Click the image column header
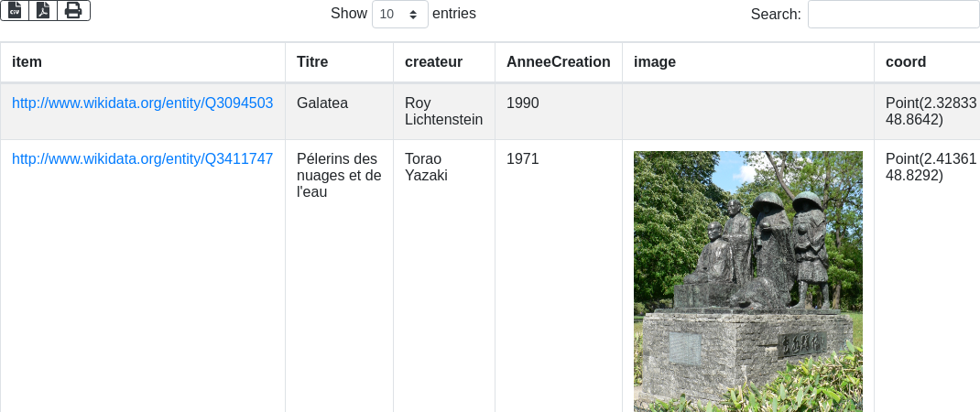The image size is (980, 412). [x=747, y=62]
